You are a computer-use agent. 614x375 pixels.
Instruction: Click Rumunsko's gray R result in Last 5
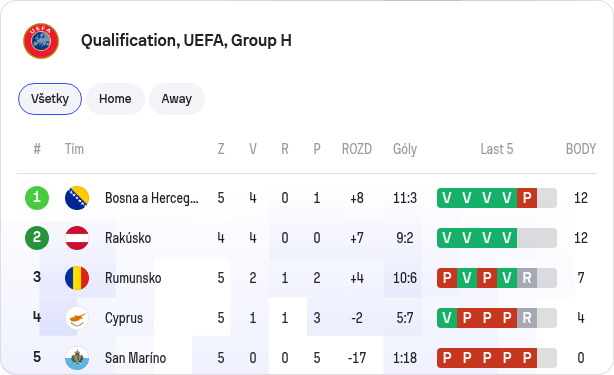pos(527,278)
